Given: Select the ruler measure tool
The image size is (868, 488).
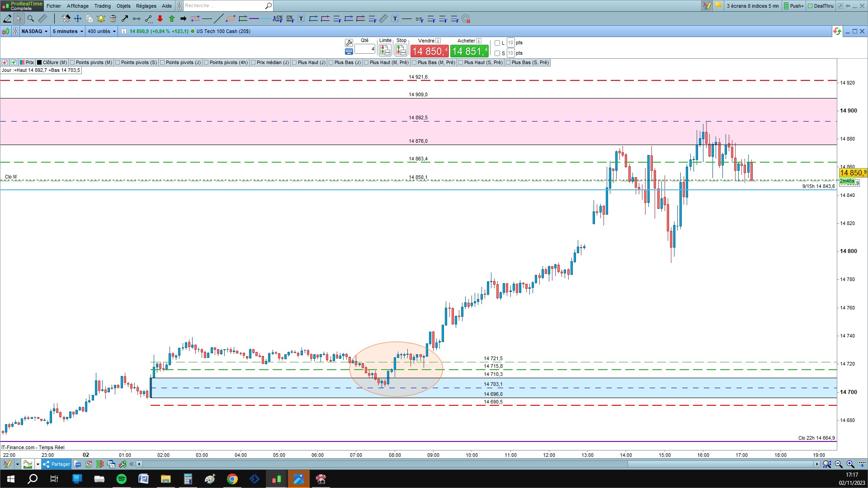Looking at the screenshot, I should point(42,19).
